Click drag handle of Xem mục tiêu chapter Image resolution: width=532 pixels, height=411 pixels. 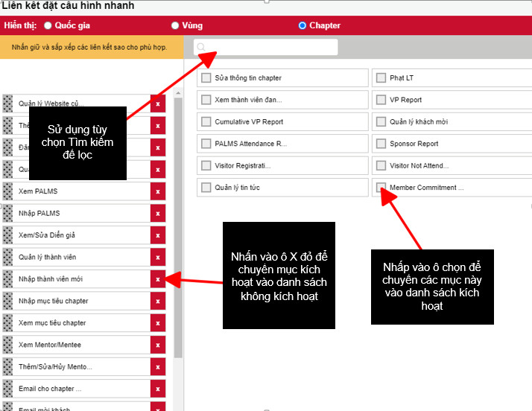tap(8, 323)
